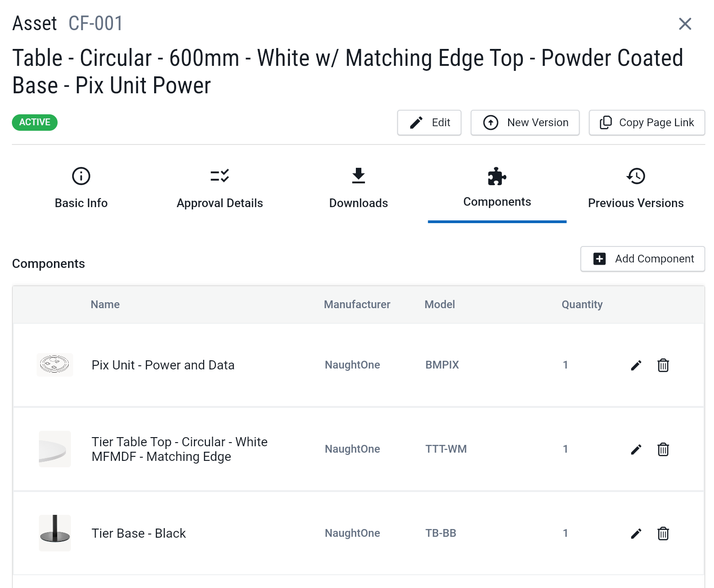The image size is (714, 588).
Task: Close the asset CF-001 dialog
Action: pos(685,24)
